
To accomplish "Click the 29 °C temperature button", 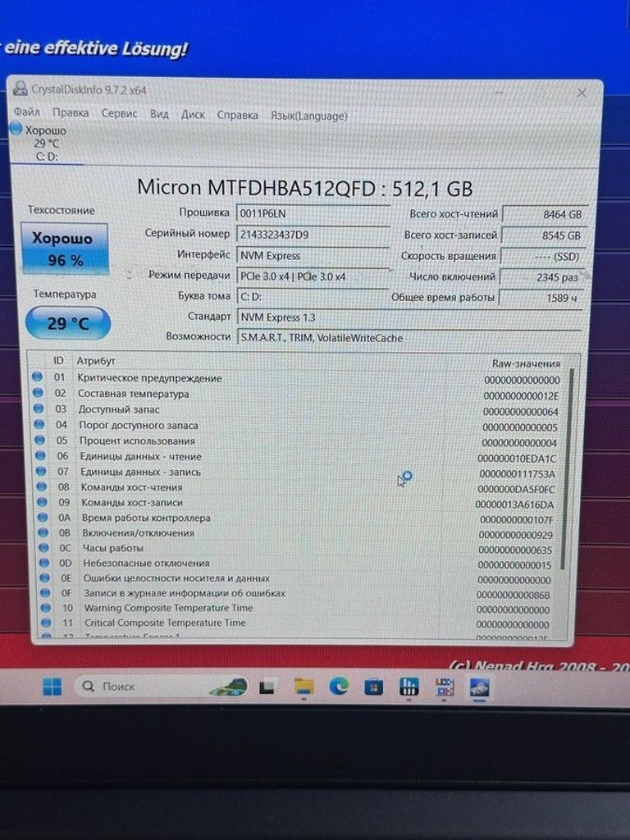I will [67, 323].
